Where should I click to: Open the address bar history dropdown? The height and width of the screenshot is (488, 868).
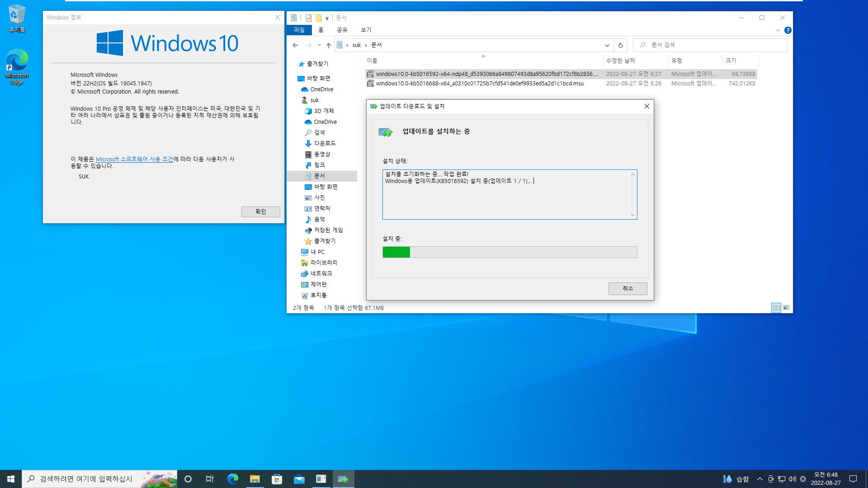coord(607,45)
